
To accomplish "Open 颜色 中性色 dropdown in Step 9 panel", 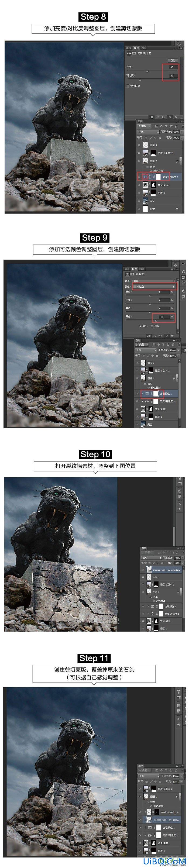I will click(x=154, y=287).
